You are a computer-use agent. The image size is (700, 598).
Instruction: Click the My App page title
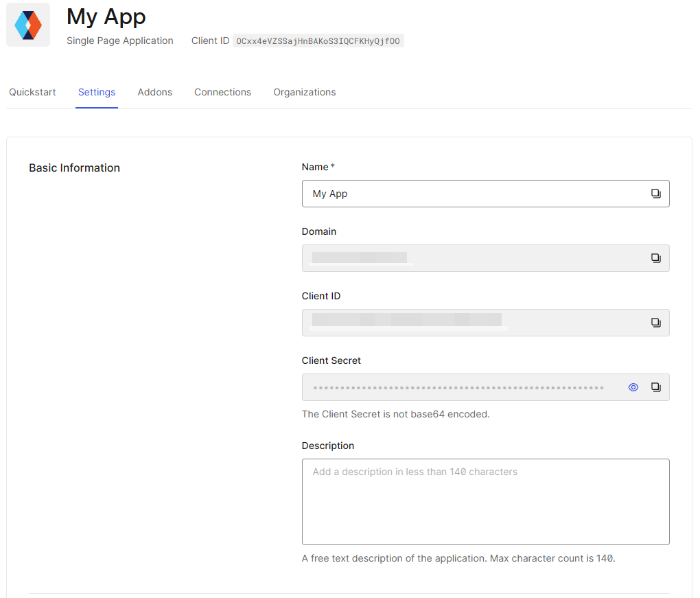[106, 16]
